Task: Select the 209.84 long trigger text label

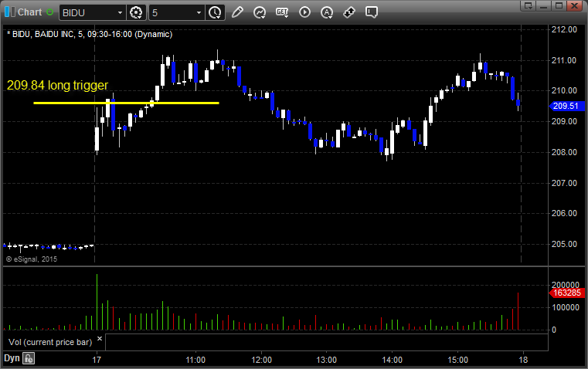Action: [57, 86]
